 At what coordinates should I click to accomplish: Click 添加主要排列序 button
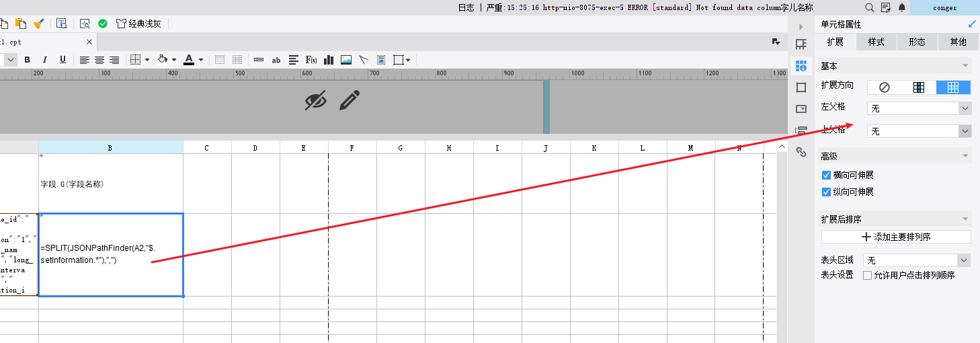click(896, 237)
